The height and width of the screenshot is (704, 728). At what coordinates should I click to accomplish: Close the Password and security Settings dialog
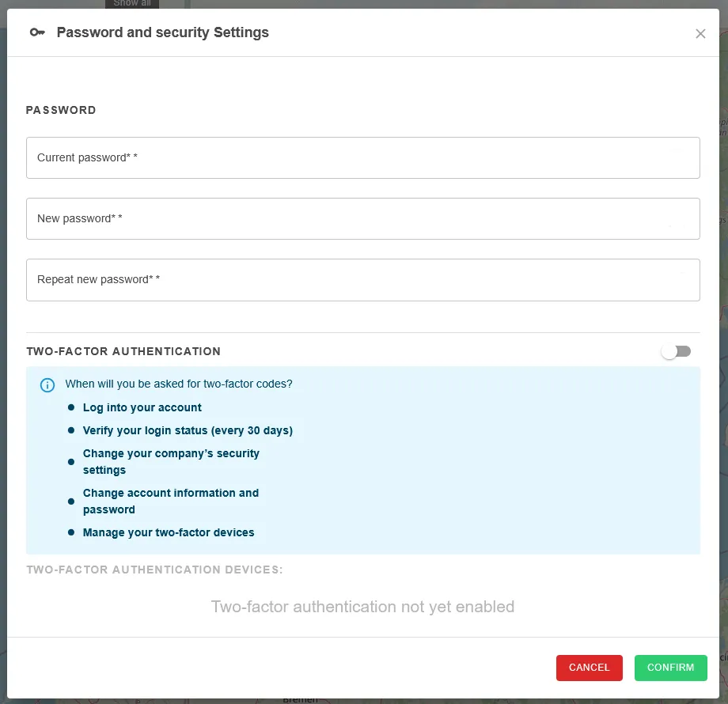[x=700, y=33]
